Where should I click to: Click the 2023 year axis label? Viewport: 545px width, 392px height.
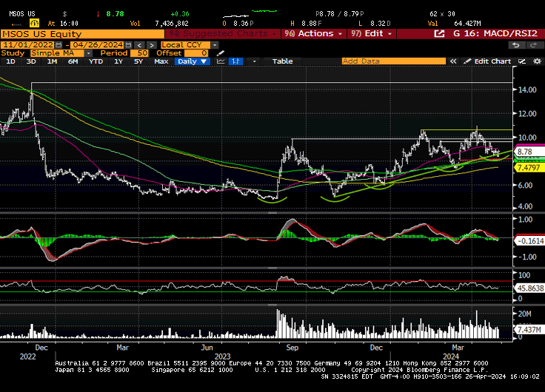point(222,356)
